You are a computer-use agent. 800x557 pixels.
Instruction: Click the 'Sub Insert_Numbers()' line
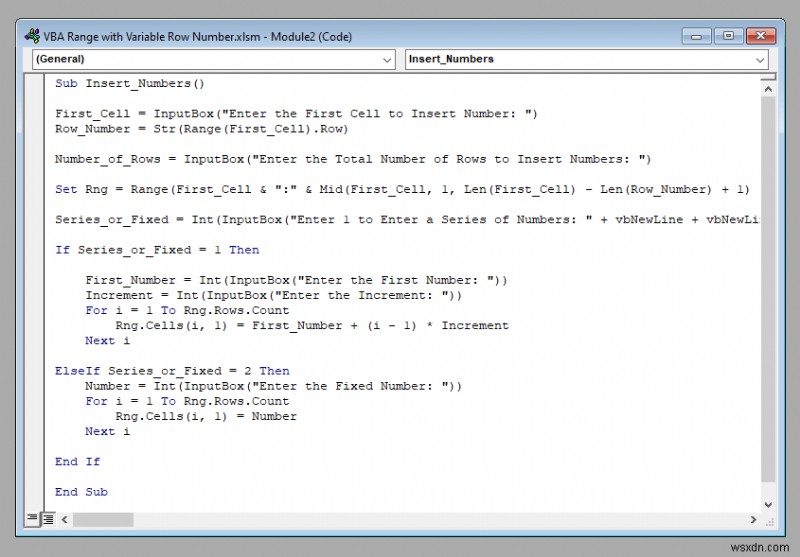(130, 83)
